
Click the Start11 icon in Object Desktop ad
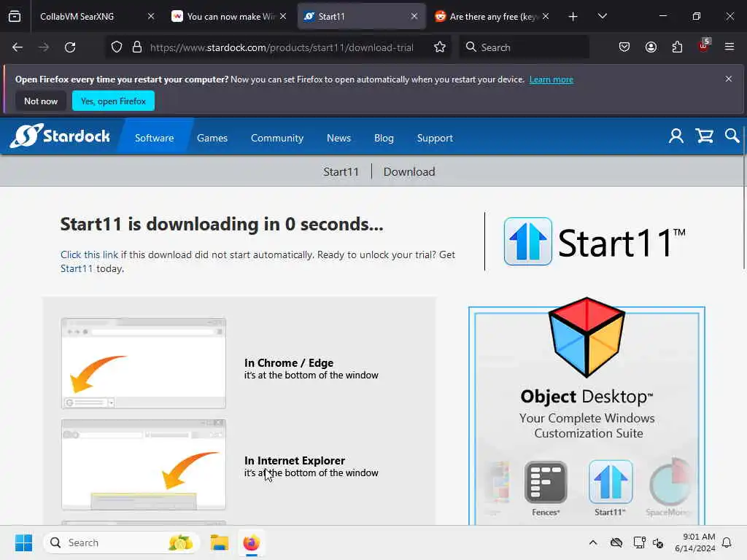[x=611, y=482]
